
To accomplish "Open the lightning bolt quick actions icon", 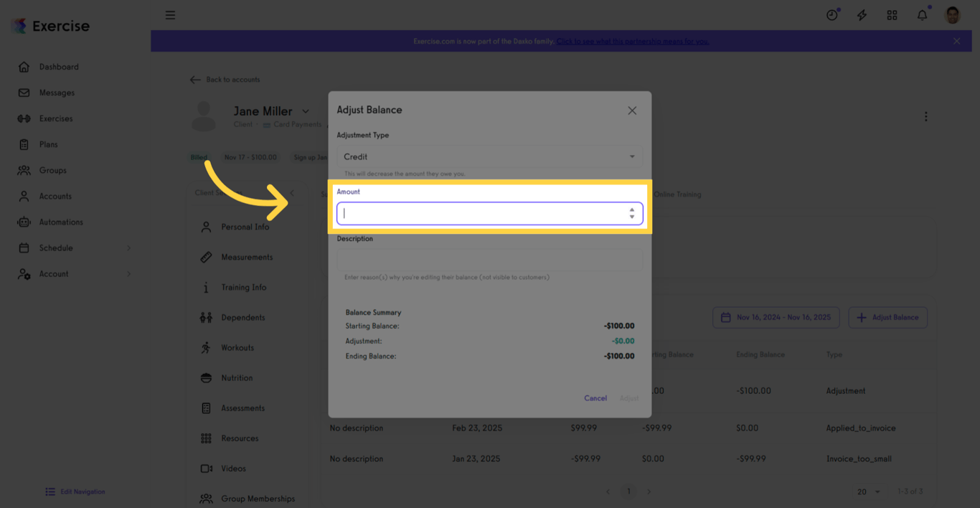I will 862,15.
